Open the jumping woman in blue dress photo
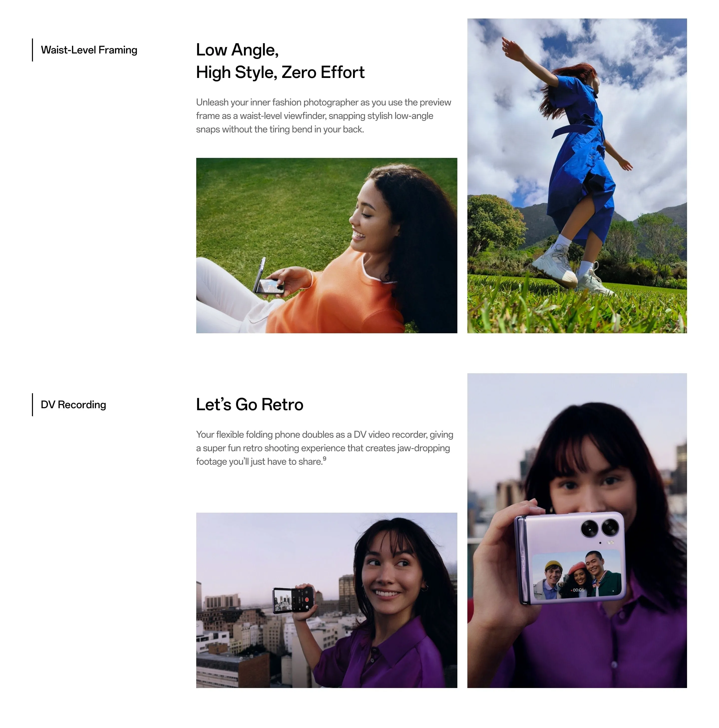The image size is (719, 728). [x=577, y=176]
